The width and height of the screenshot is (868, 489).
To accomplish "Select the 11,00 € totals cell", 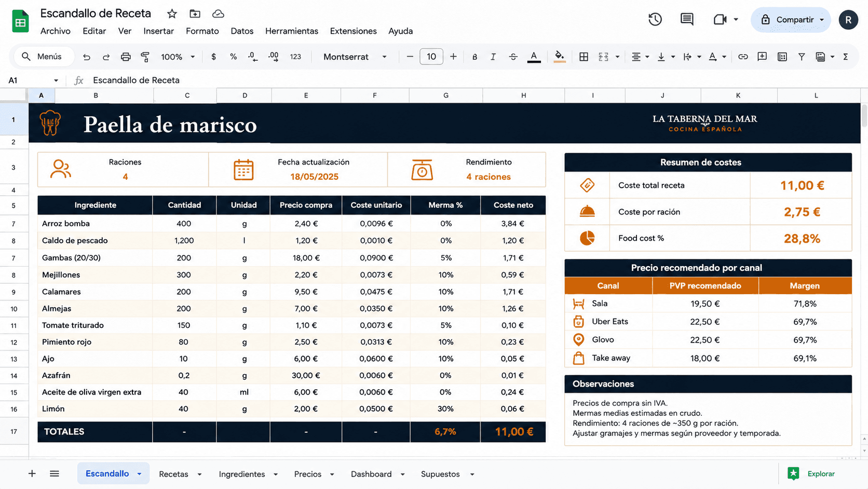I will point(513,432).
